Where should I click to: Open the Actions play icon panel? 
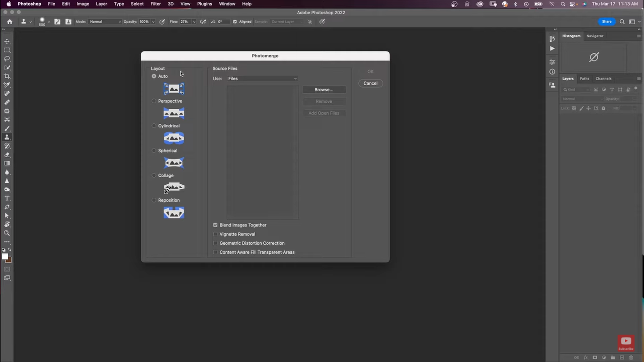(552, 49)
